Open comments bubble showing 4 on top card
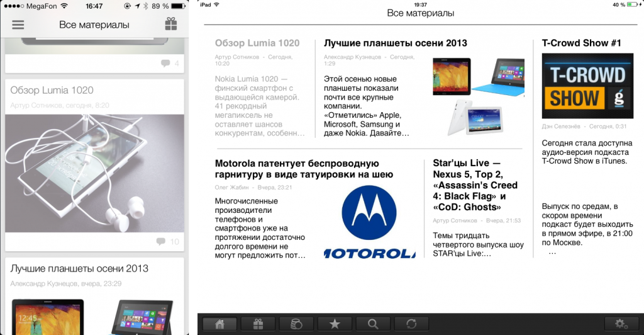 coord(170,64)
